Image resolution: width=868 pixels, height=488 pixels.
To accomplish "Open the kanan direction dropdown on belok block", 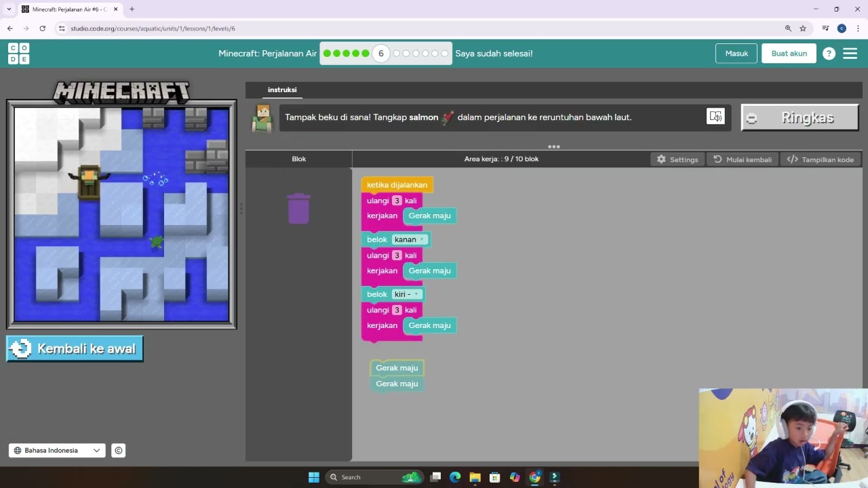I will click(x=410, y=239).
